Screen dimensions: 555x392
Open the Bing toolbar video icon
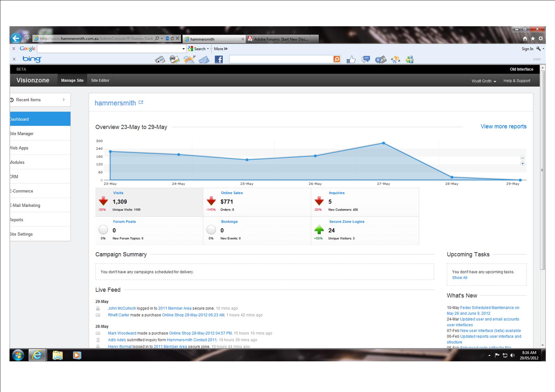point(381,59)
